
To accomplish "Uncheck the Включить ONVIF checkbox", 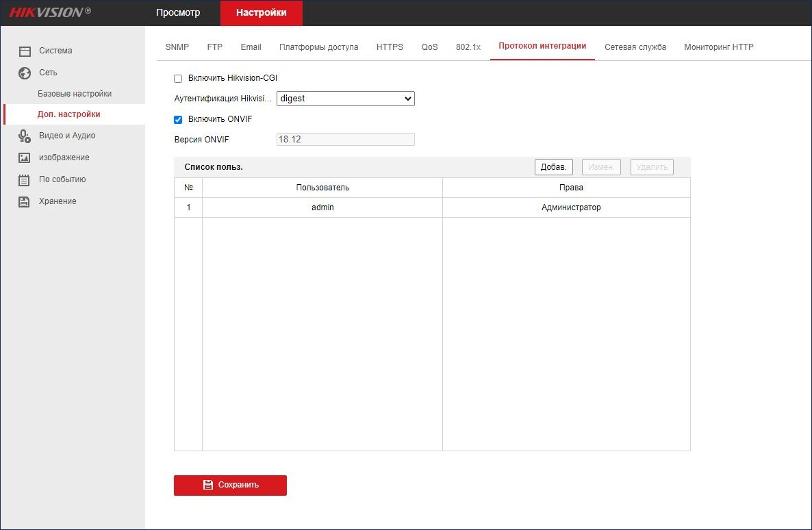I will click(x=178, y=120).
